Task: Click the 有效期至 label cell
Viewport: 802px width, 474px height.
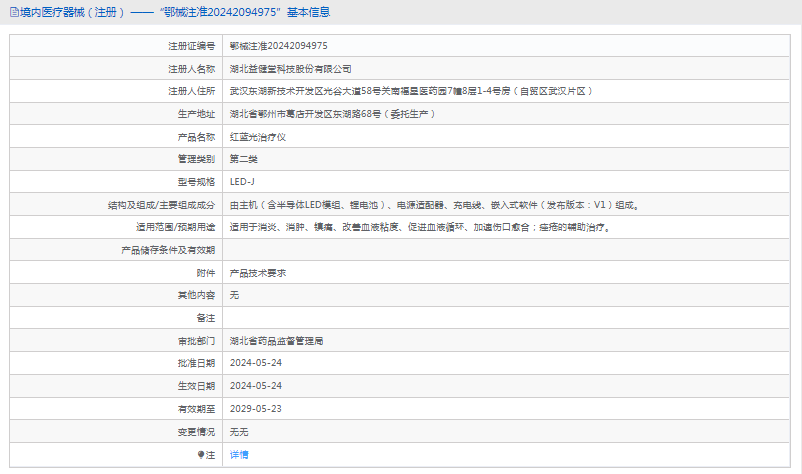Action: pos(116,409)
